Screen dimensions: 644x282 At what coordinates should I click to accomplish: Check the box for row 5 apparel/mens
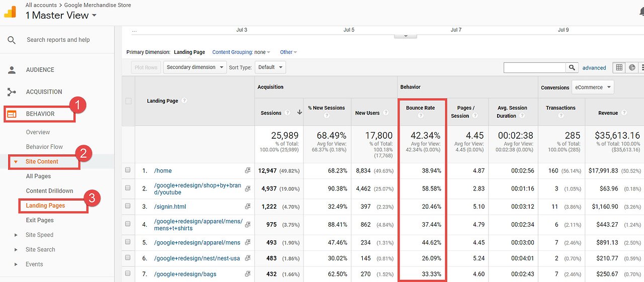pos(128,242)
